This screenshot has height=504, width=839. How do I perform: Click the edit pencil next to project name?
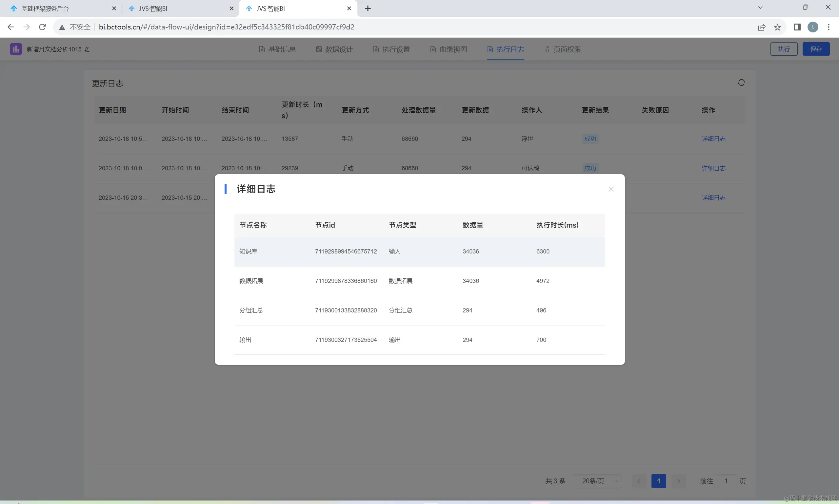87,49
